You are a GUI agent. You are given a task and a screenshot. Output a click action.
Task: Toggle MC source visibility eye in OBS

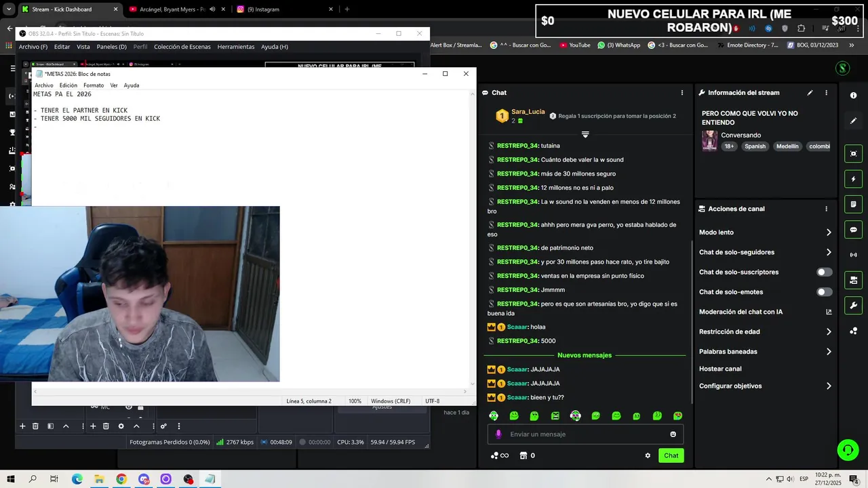(x=128, y=407)
